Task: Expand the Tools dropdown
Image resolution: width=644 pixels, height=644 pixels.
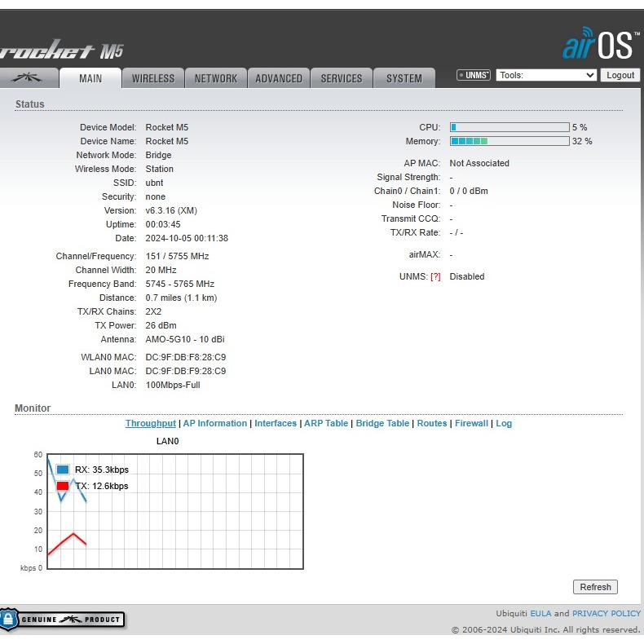Action: tap(546, 75)
